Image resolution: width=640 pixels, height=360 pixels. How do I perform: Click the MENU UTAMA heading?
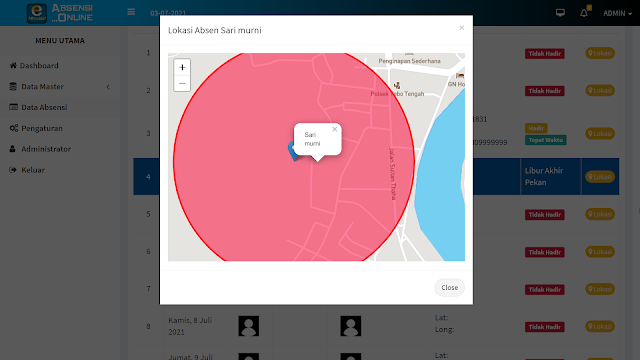(x=60, y=40)
